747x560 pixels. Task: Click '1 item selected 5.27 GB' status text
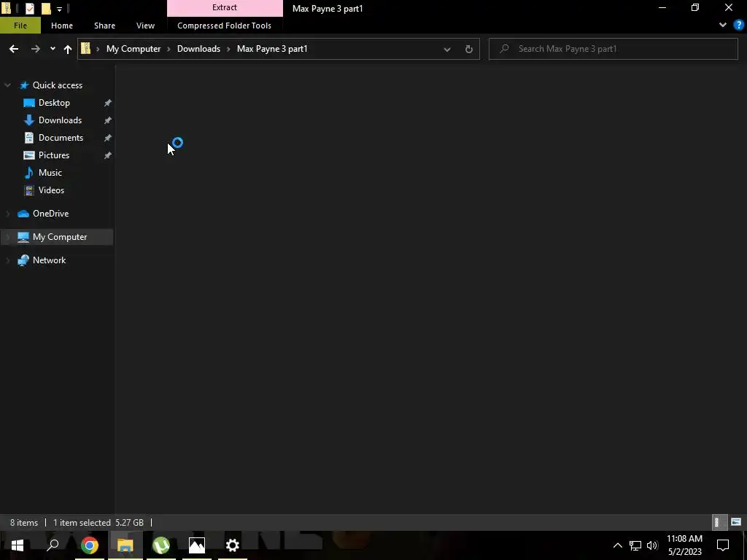pyautogui.click(x=98, y=522)
